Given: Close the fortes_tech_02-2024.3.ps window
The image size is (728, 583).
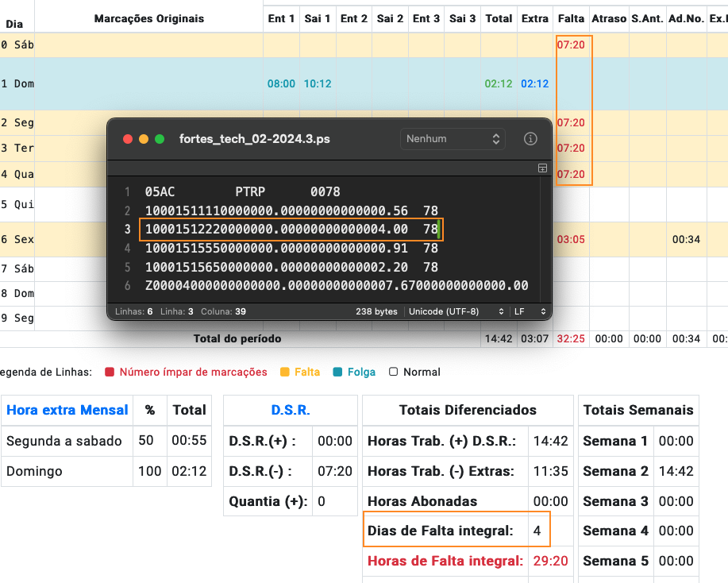Looking at the screenshot, I should point(128,139).
